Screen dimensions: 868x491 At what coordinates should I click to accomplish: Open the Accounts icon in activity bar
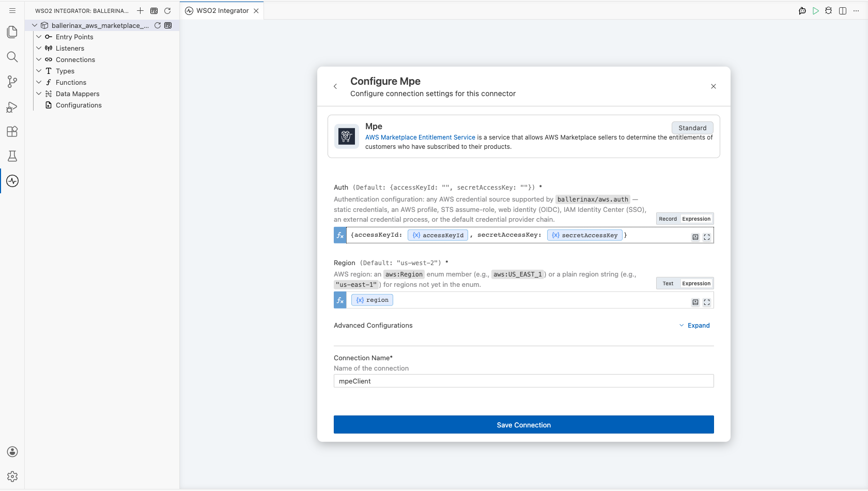click(12, 452)
